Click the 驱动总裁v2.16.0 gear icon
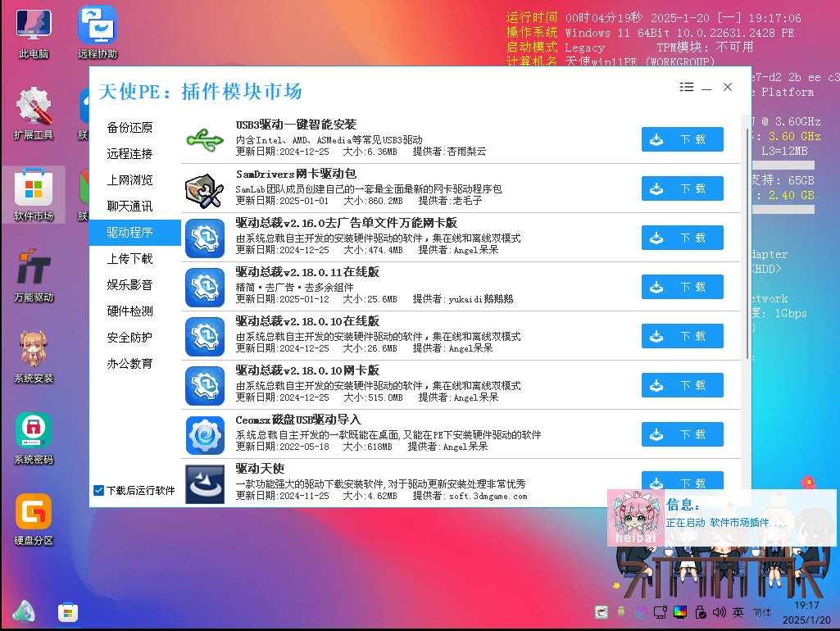This screenshot has width=840, height=631. pos(205,238)
